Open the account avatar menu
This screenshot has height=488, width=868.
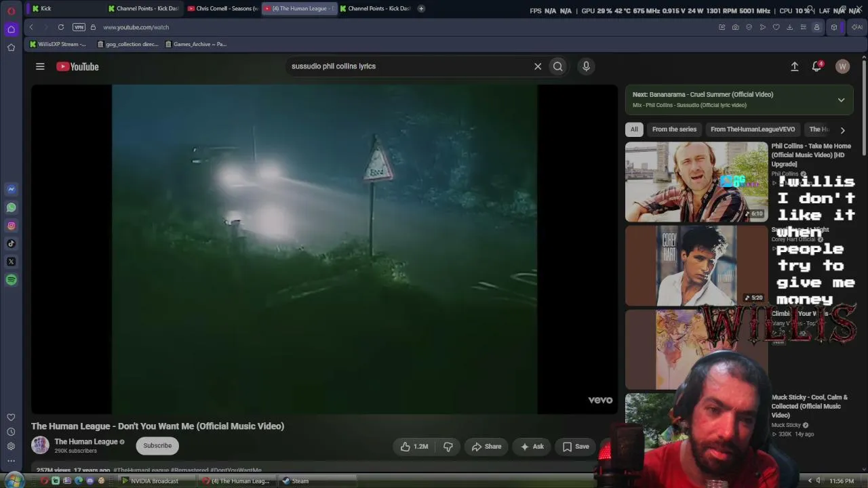pos(842,66)
